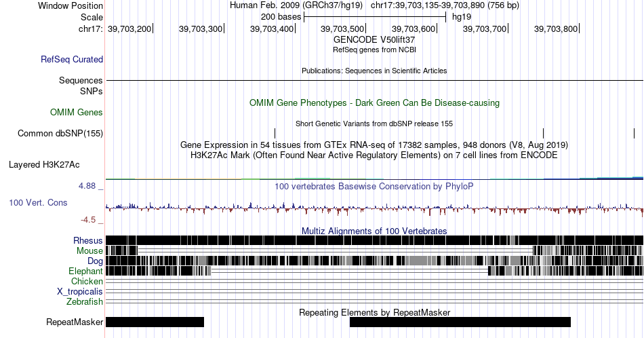Select the Chicken alignment row label
The image size is (644, 338).
click(x=87, y=281)
